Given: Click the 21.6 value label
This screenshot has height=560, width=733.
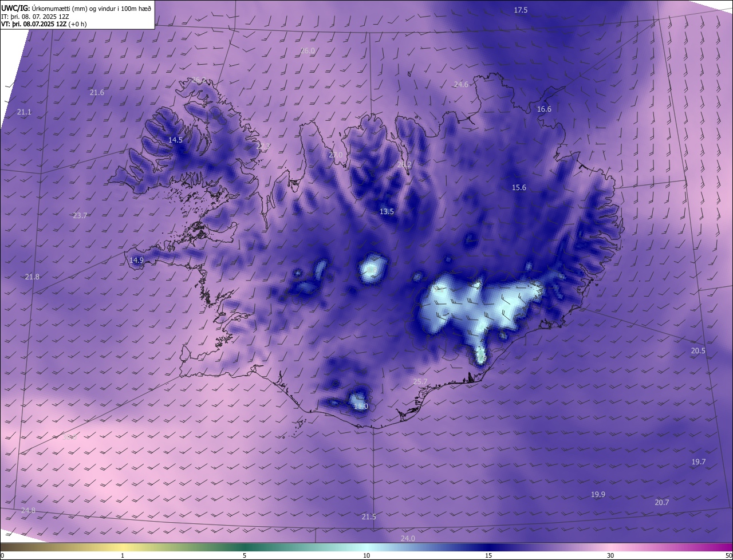Looking at the screenshot, I should [97, 93].
